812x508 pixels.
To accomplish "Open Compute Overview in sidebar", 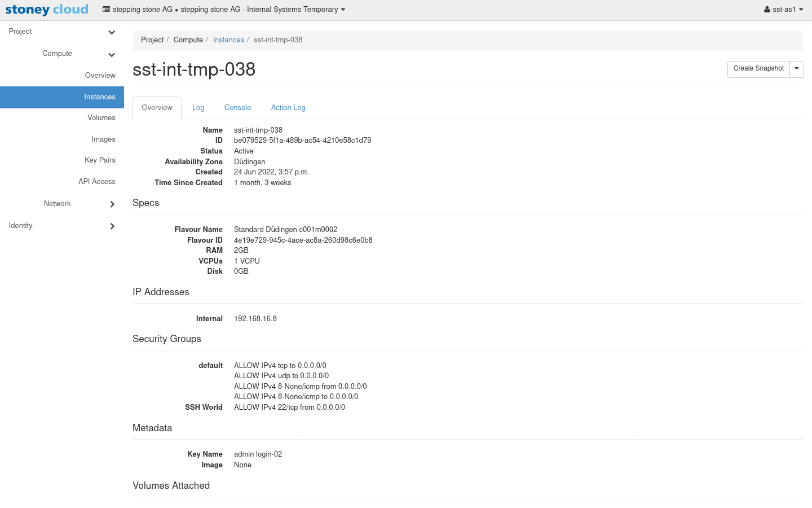I will pyautogui.click(x=100, y=76).
